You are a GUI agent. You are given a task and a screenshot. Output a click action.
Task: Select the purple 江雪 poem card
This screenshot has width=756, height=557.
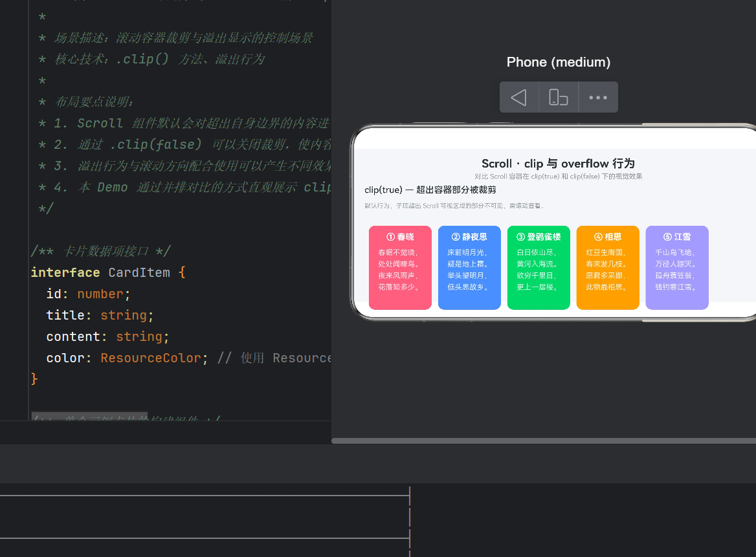tap(677, 267)
